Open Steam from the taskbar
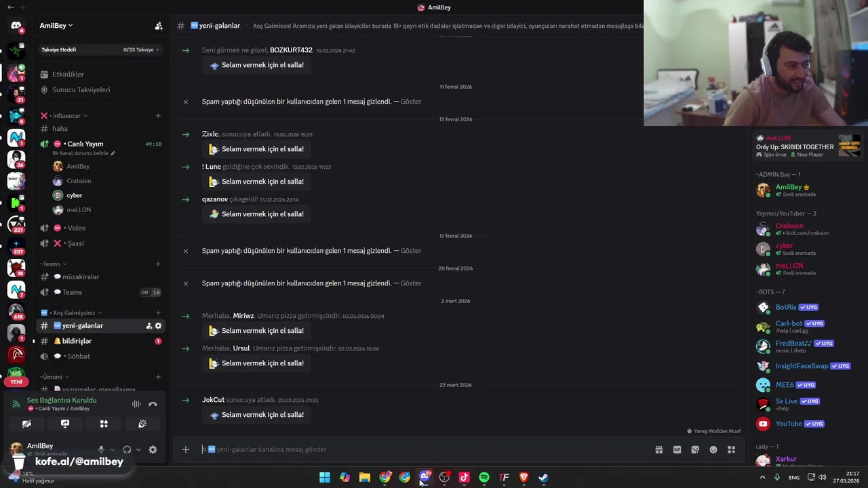868x488 pixels. [543, 477]
